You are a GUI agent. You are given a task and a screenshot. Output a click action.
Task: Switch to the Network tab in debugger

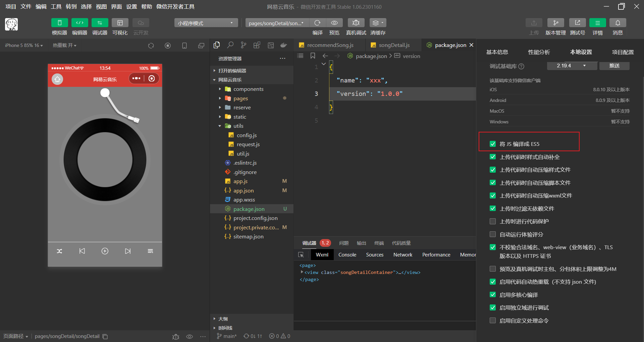click(403, 255)
